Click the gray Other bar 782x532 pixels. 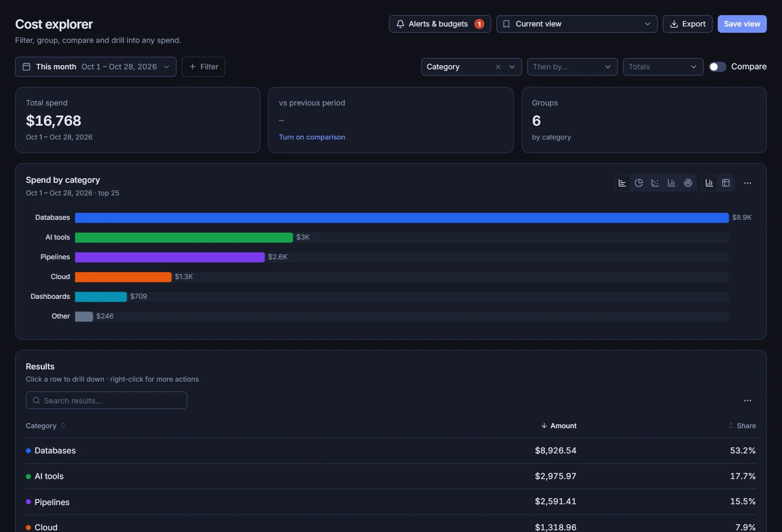pos(84,316)
